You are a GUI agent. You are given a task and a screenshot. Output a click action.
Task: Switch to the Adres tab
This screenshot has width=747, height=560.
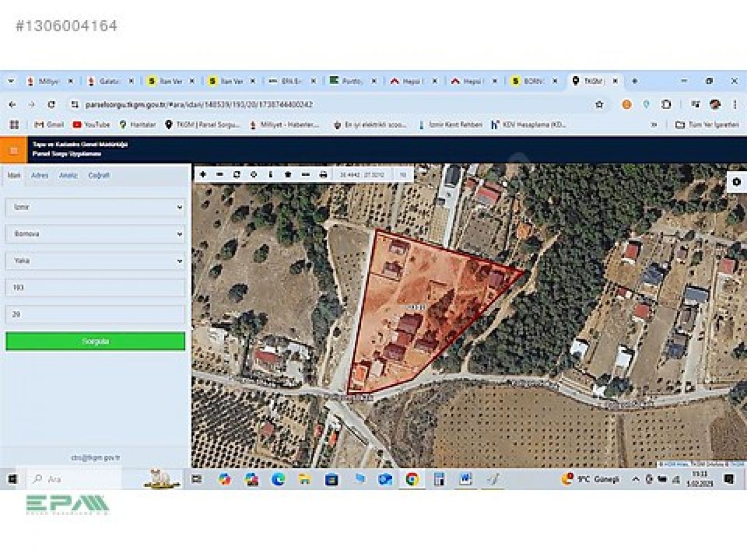point(40,175)
